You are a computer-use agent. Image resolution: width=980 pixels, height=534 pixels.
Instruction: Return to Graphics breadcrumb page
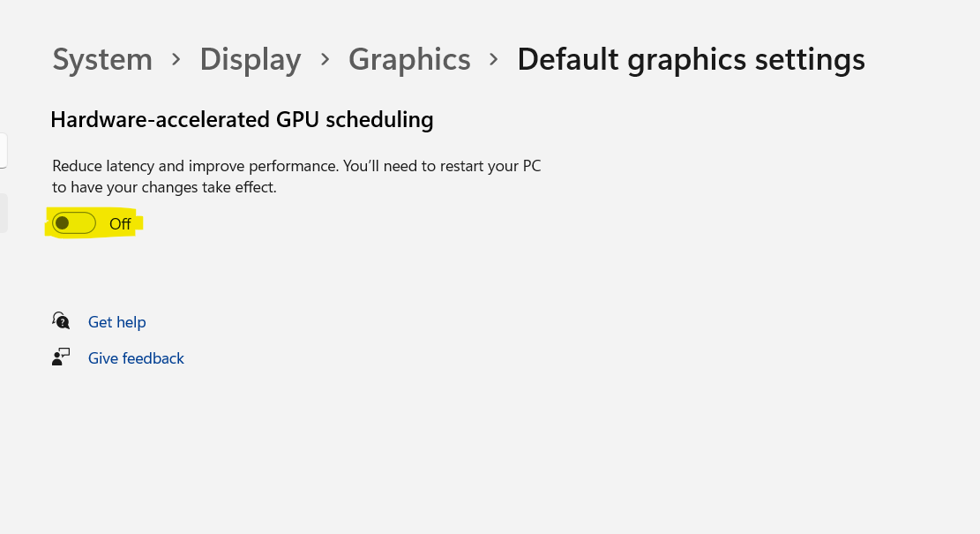pyautogui.click(x=409, y=59)
